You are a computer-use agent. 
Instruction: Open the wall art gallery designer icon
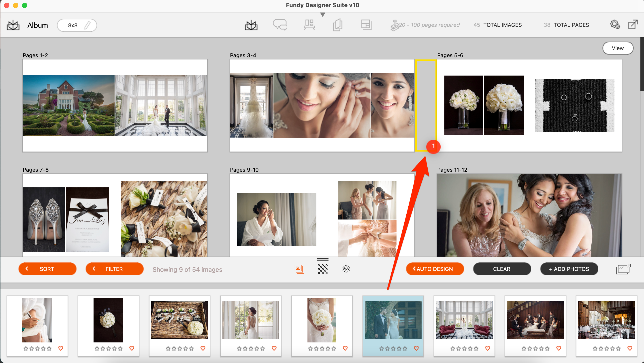(309, 25)
